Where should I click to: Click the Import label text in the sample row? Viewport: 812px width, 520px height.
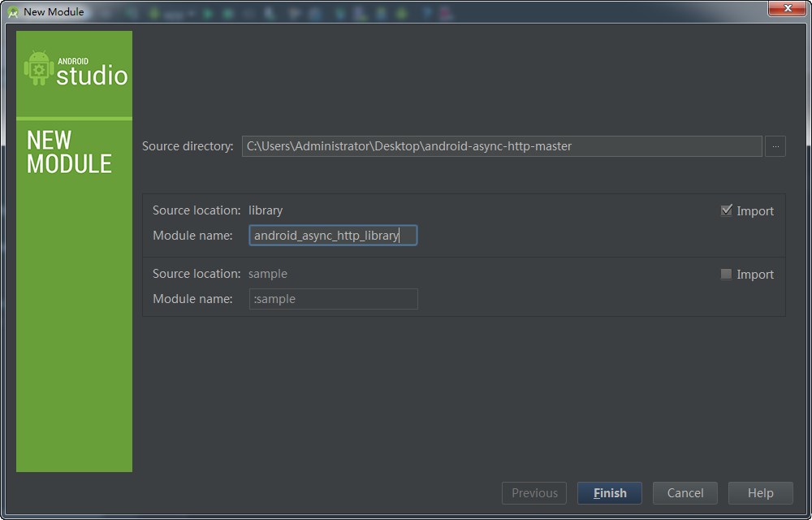click(755, 275)
